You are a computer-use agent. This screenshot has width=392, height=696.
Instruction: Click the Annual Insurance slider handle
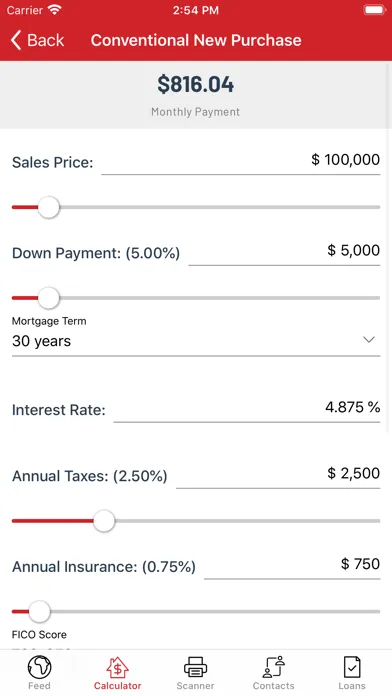pyautogui.click(x=40, y=611)
